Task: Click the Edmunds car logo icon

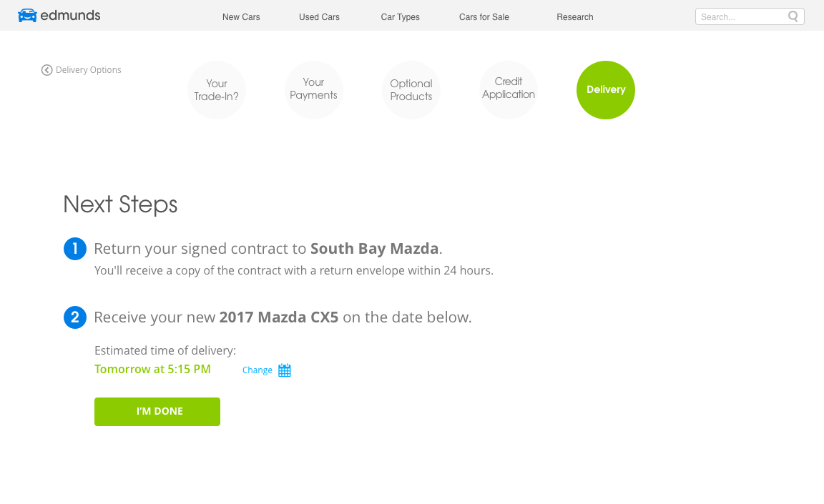Action: point(27,16)
